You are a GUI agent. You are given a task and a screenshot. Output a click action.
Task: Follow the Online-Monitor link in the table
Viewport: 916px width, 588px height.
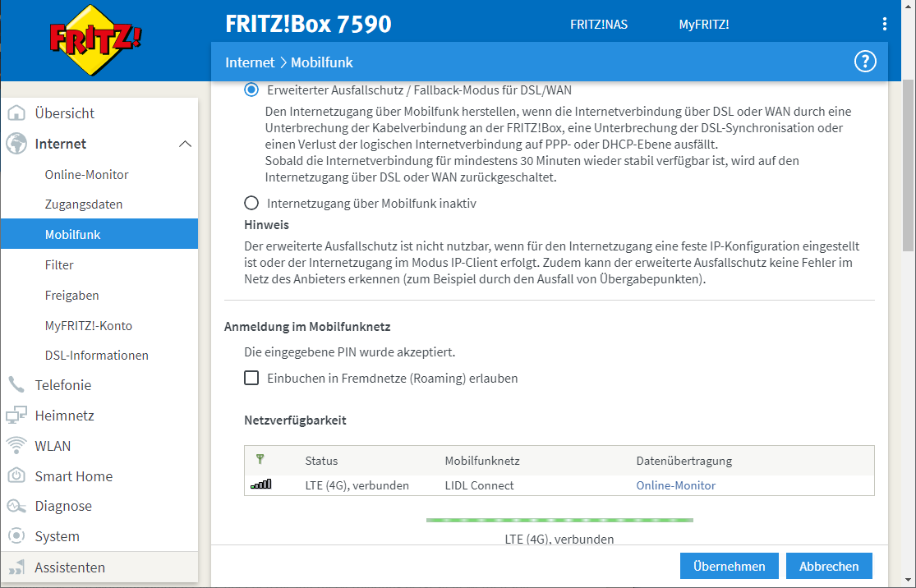[x=675, y=485]
